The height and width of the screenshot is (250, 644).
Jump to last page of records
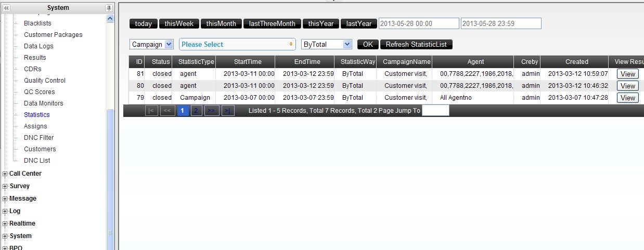(228, 111)
